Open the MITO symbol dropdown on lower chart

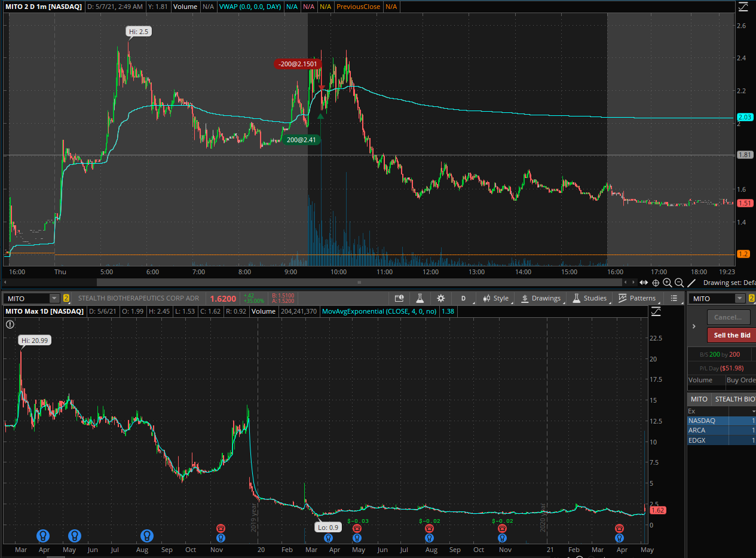coord(54,298)
